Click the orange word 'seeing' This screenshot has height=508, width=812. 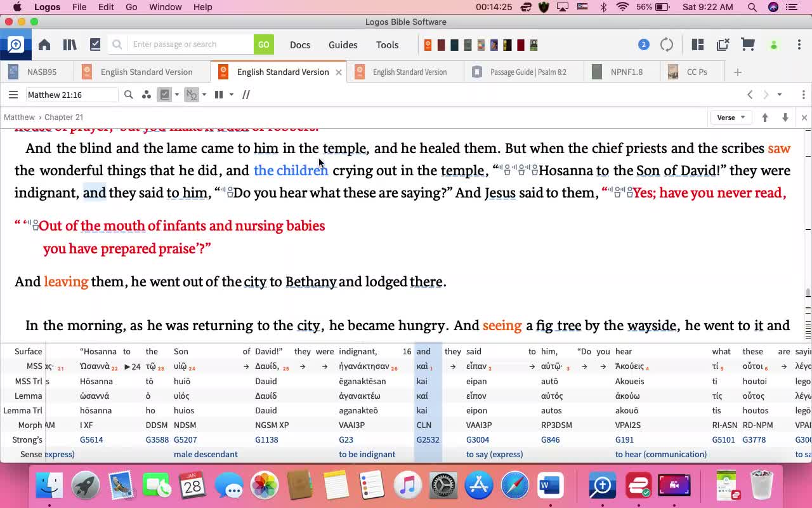(x=502, y=325)
